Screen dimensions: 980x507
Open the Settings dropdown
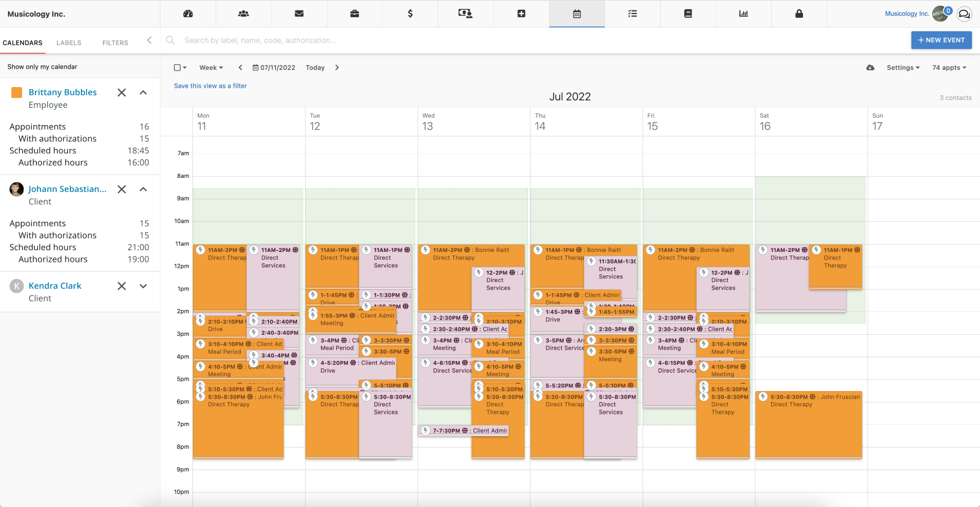tap(903, 67)
